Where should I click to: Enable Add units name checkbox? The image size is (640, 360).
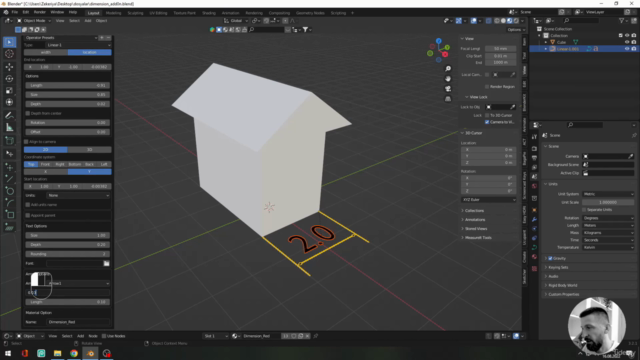pos(28,204)
